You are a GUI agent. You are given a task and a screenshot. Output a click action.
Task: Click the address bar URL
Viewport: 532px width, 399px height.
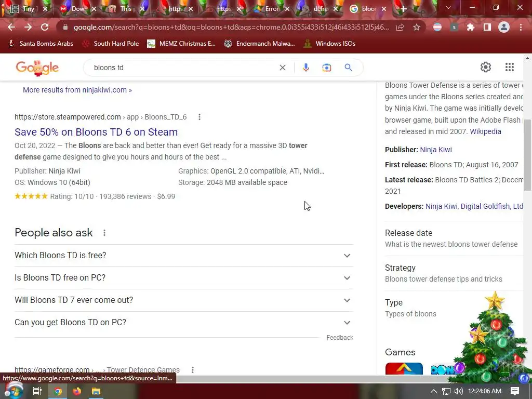pyautogui.click(x=231, y=27)
